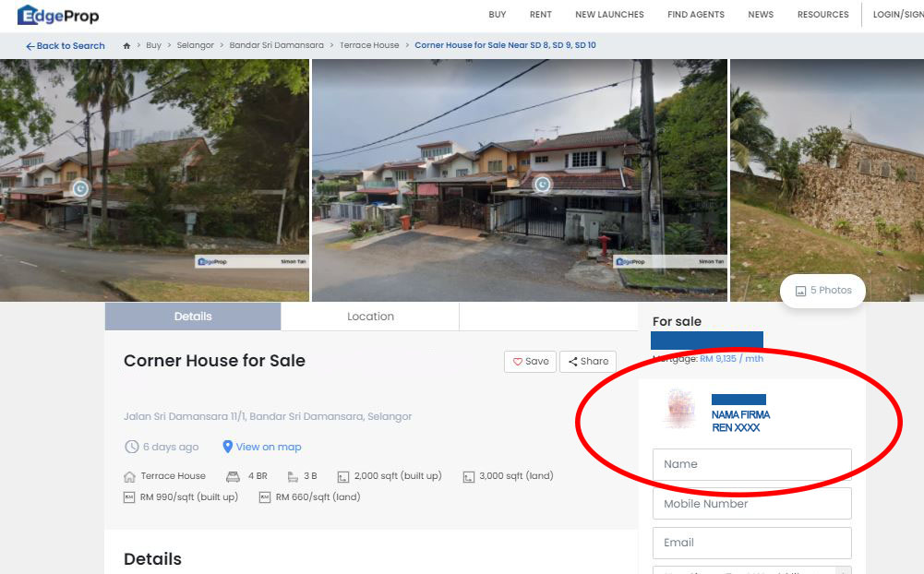924x574 pixels.
Task: Open the RENT menu
Action: click(540, 14)
